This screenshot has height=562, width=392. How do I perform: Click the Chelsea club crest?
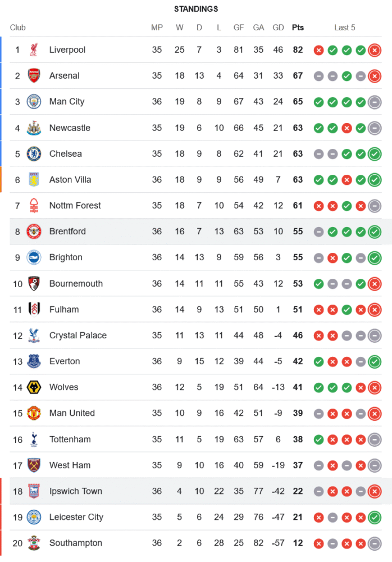(34, 153)
